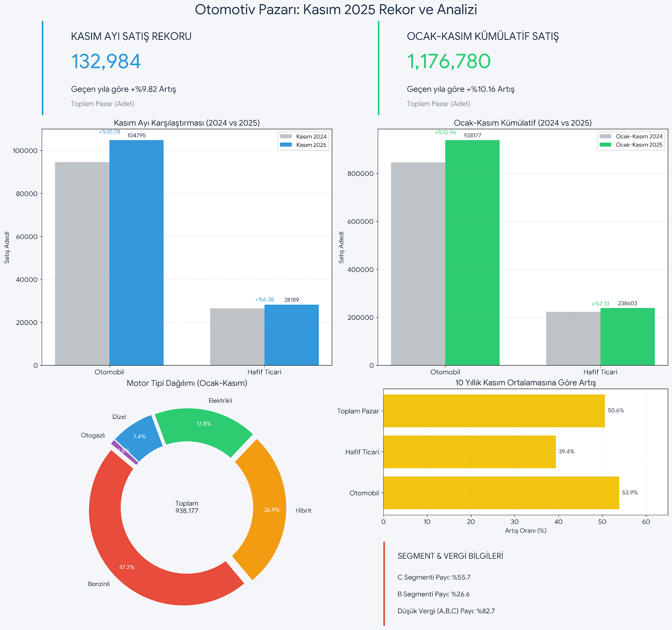The width and height of the screenshot is (672, 630).
Task: Select the Ocak-Kasım 2025 green legend swatch
Action: point(606,145)
